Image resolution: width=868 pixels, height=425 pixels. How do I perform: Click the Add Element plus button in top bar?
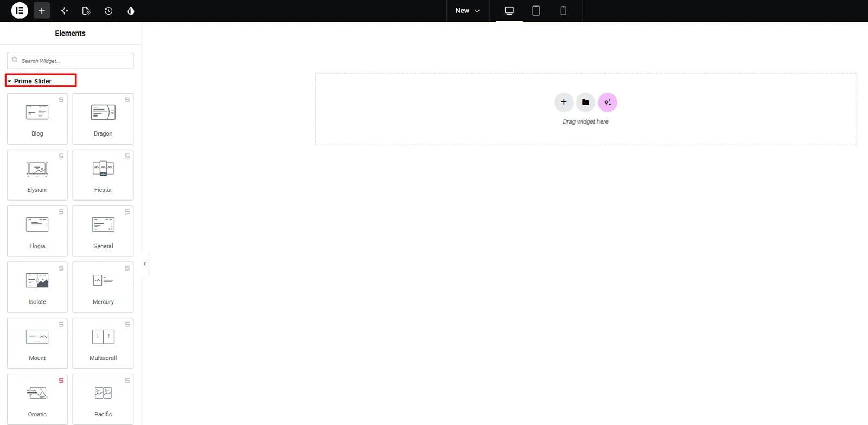pos(42,11)
